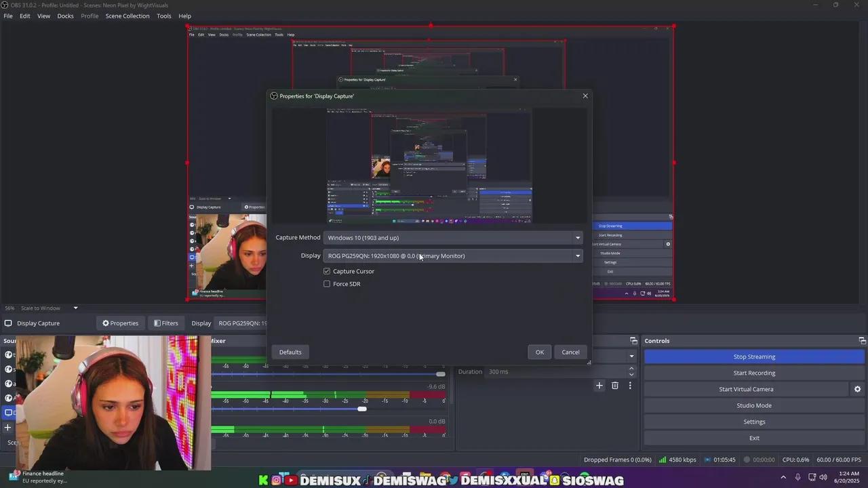
Task: Float the Scene Transitions dock
Action: pos(633,341)
